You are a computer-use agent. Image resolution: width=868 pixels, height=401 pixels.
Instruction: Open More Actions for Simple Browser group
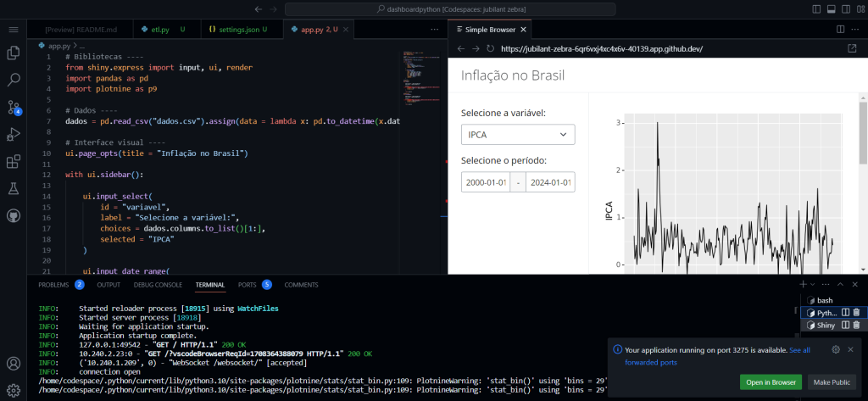click(854, 30)
